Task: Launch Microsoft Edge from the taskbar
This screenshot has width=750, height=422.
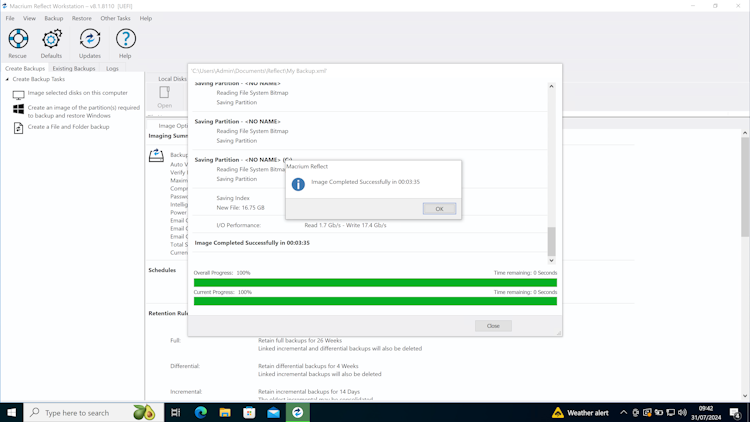Action: [x=200, y=412]
